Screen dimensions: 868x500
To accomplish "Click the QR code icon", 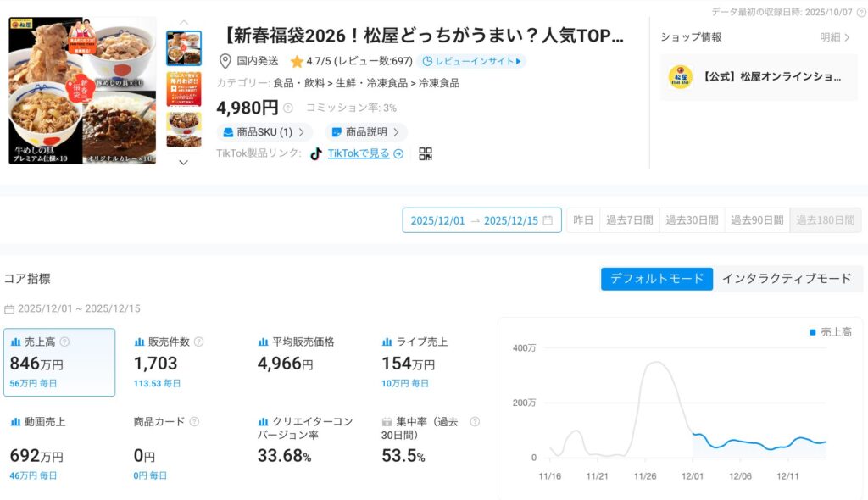I will tap(426, 153).
